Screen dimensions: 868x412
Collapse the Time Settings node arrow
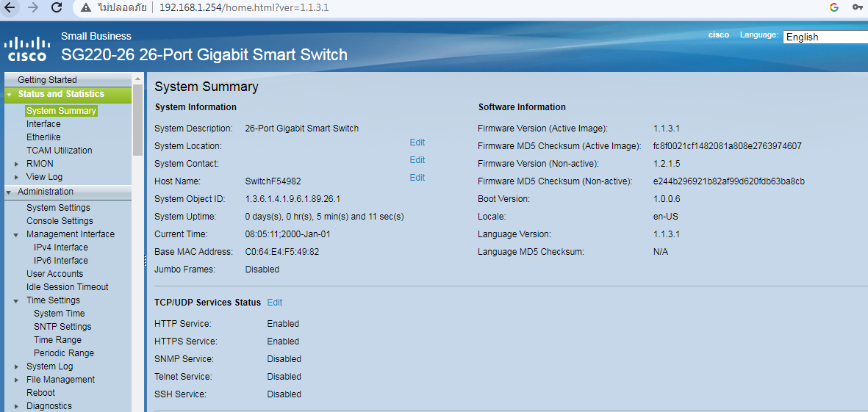click(17, 300)
